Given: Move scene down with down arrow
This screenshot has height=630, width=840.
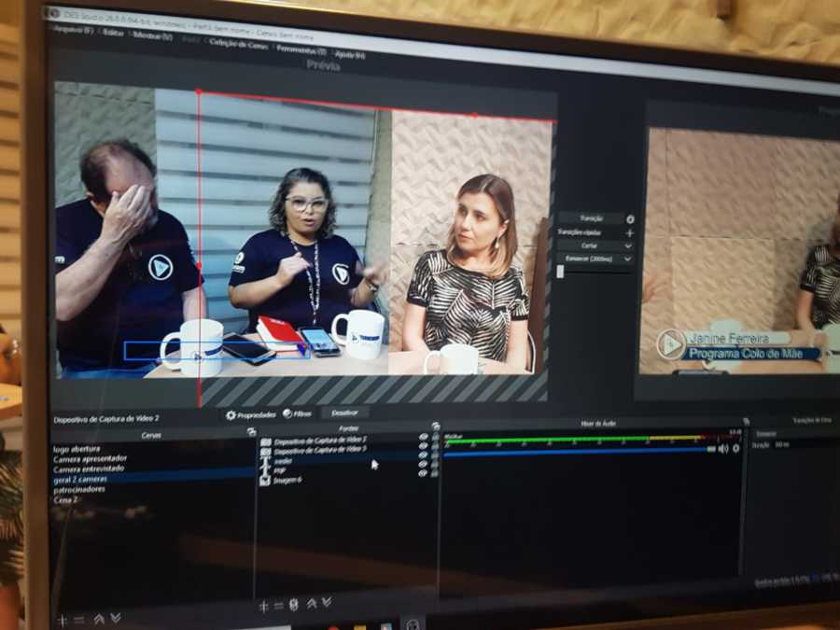Looking at the screenshot, I should (116, 618).
